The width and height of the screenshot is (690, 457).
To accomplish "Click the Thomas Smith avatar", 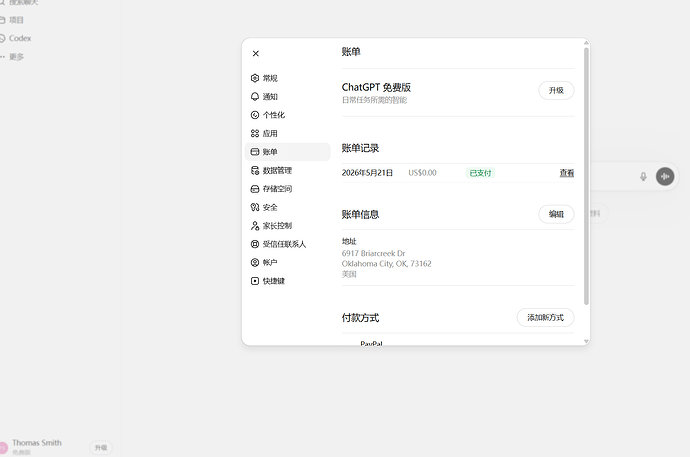I will point(3,448).
